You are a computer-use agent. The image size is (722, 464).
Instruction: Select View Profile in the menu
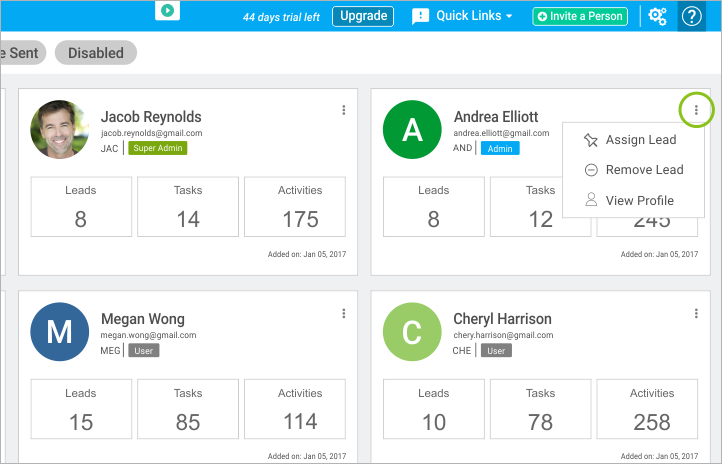[639, 200]
